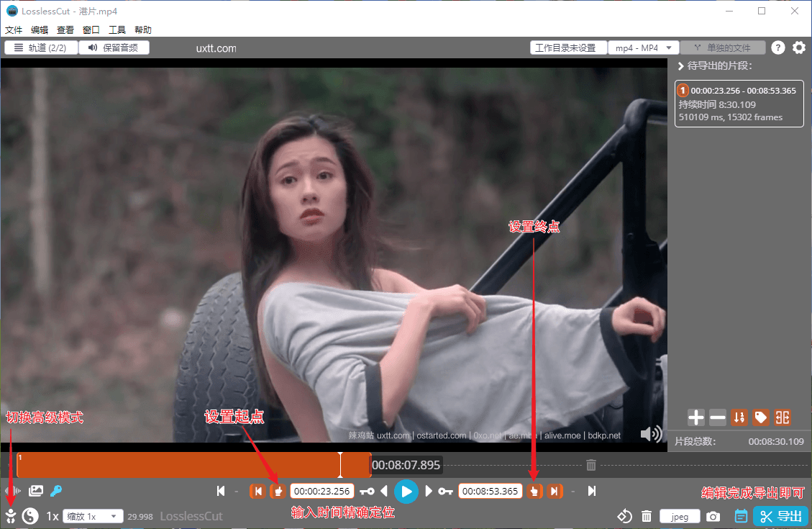This screenshot has height=529, width=812.
Task: Delete source file using trash icon by jpeg
Action: coord(647,516)
